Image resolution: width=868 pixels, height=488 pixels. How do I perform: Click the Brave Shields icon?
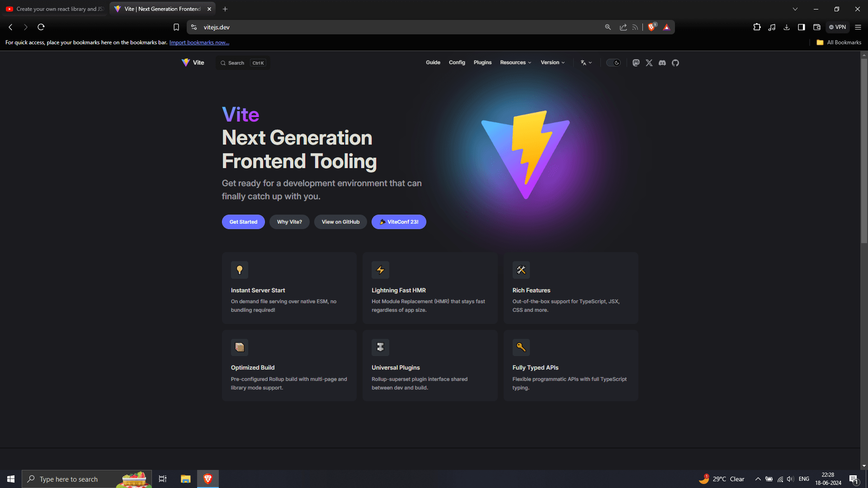coord(651,27)
